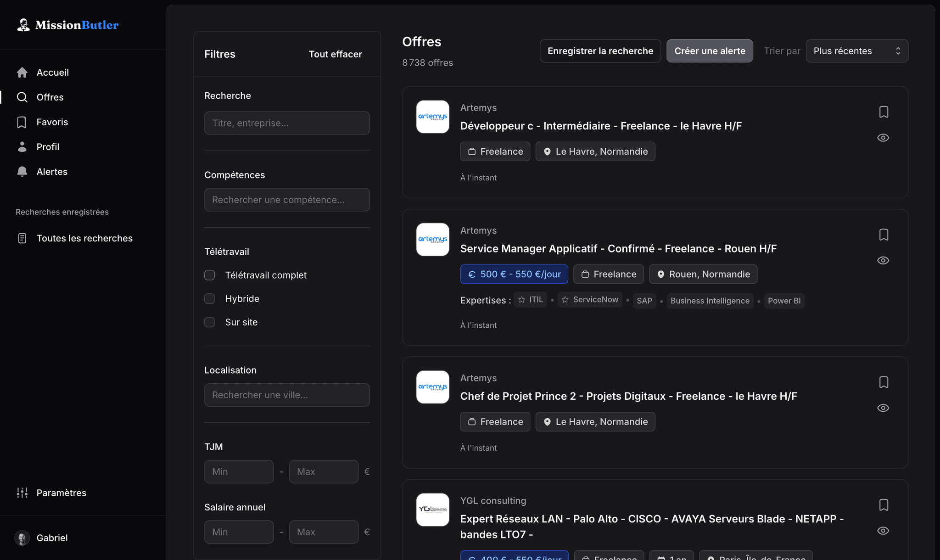940x560 pixels.
Task: Toggle eye icon on Service Manager Applicatif offer
Action: 883,261
